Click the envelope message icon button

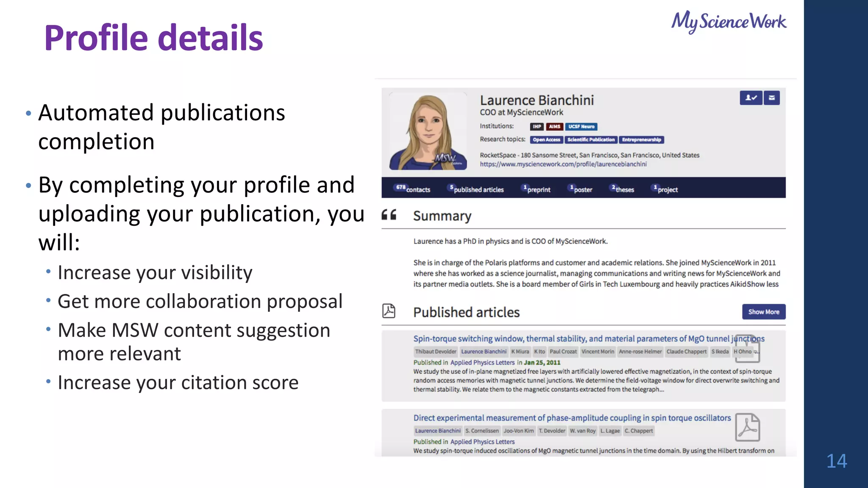pos(772,98)
